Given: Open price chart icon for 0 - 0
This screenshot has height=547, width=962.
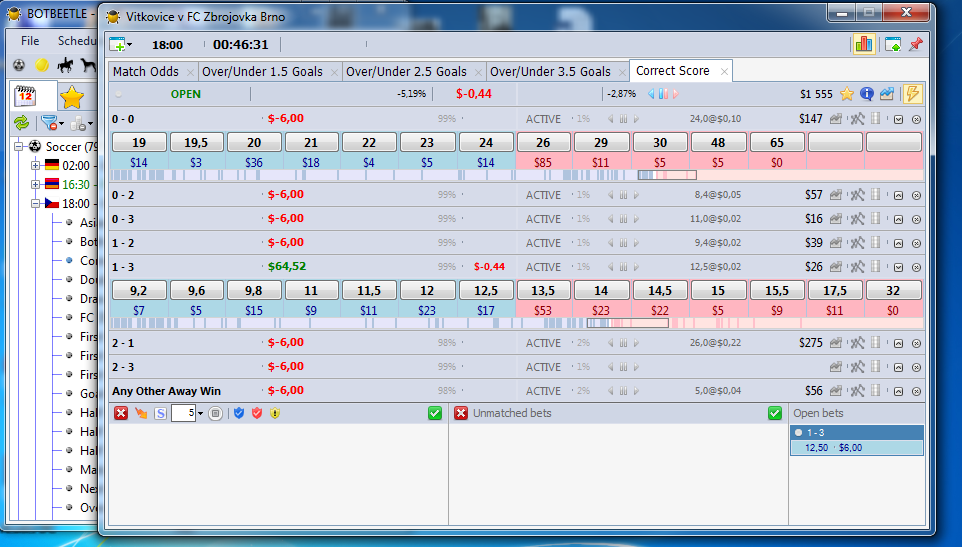Looking at the screenshot, I should [836, 119].
